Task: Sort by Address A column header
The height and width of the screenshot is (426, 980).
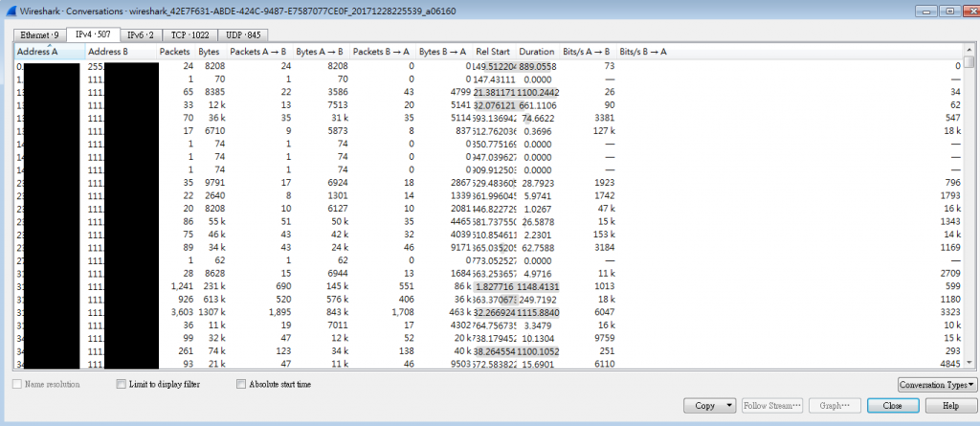Action: 50,52
